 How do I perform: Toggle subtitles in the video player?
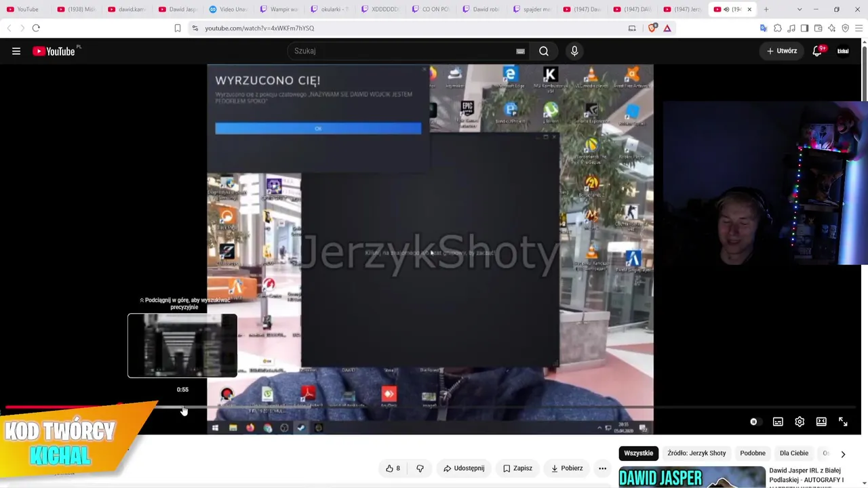[x=778, y=422]
